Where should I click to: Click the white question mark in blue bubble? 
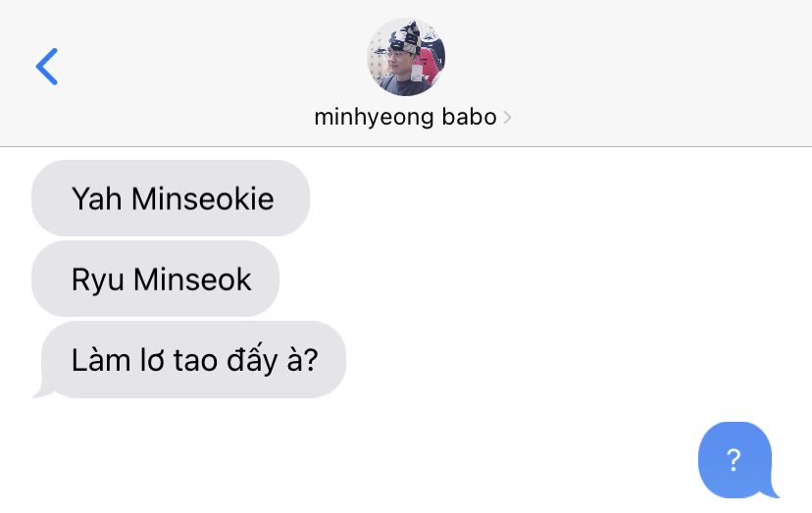tap(734, 460)
